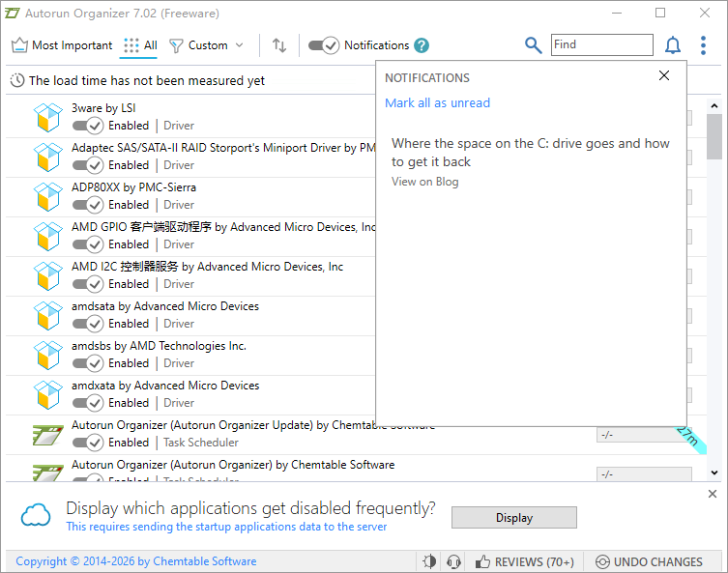Click the sort arrows icon
The width and height of the screenshot is (728, 573).
pos(279,45)
